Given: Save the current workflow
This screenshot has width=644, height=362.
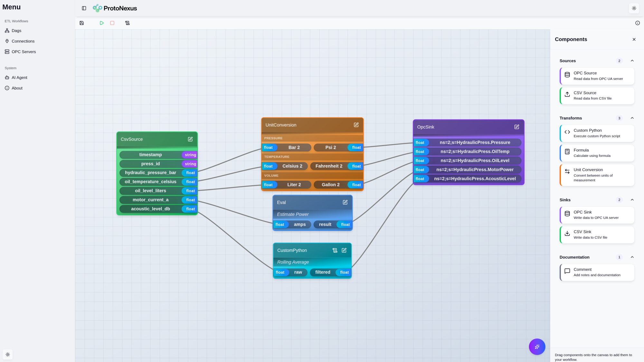Looking at the screenshot, I should (81, 23).
